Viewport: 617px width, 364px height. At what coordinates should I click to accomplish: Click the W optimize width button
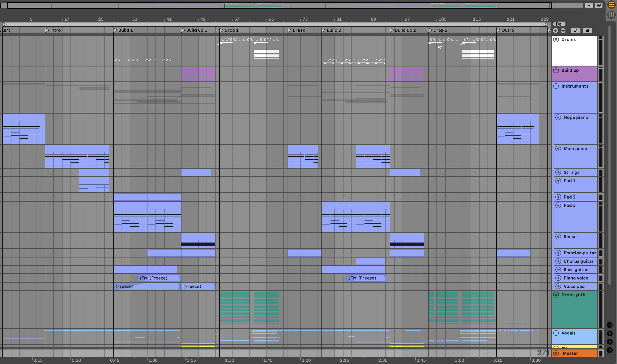[599, 6]
